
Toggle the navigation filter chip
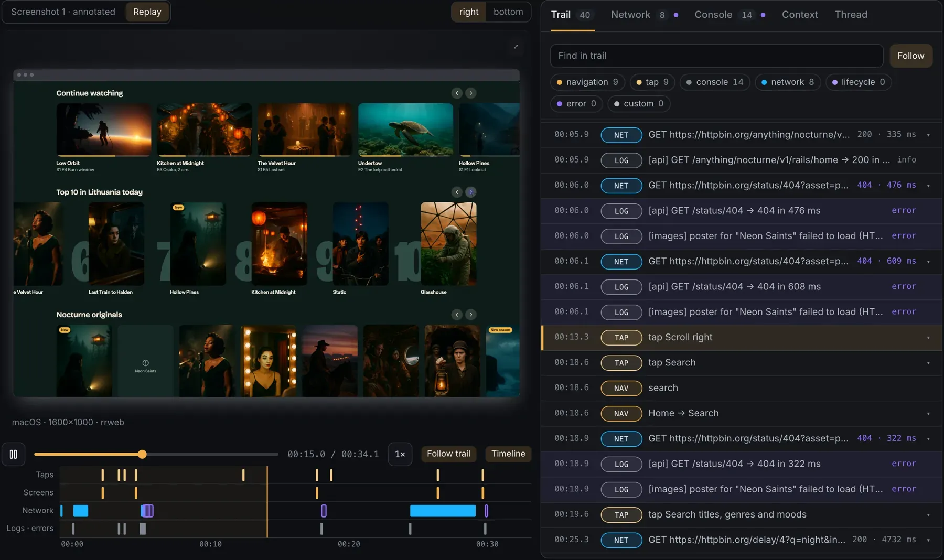click(x=587, y=82)
